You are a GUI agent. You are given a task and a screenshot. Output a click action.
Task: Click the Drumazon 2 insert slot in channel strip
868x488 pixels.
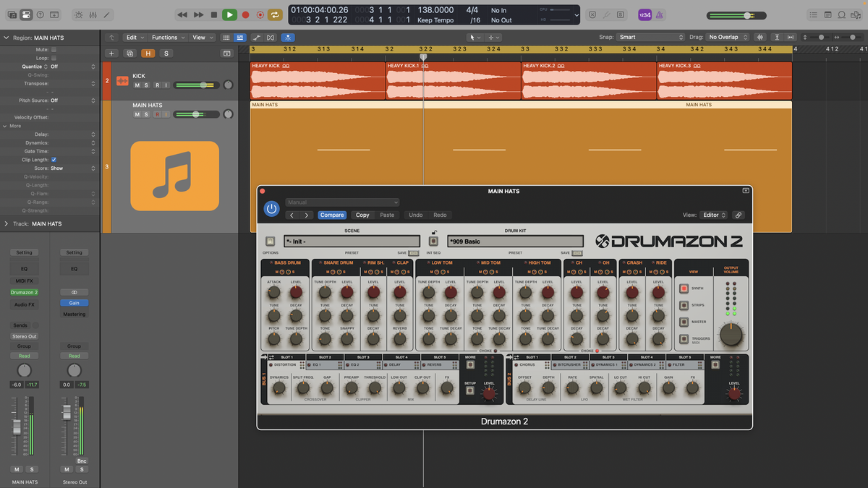[x=25, y=293]
